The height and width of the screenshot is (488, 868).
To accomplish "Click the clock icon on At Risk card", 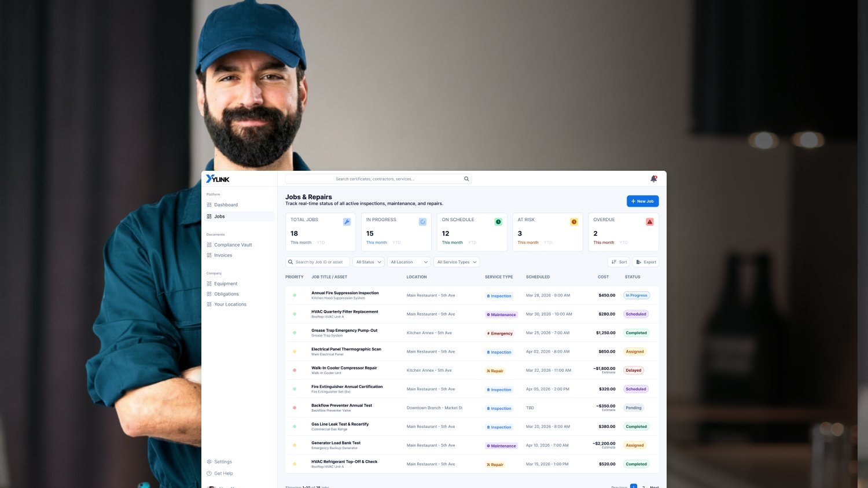I will click(x=574, y=222).
